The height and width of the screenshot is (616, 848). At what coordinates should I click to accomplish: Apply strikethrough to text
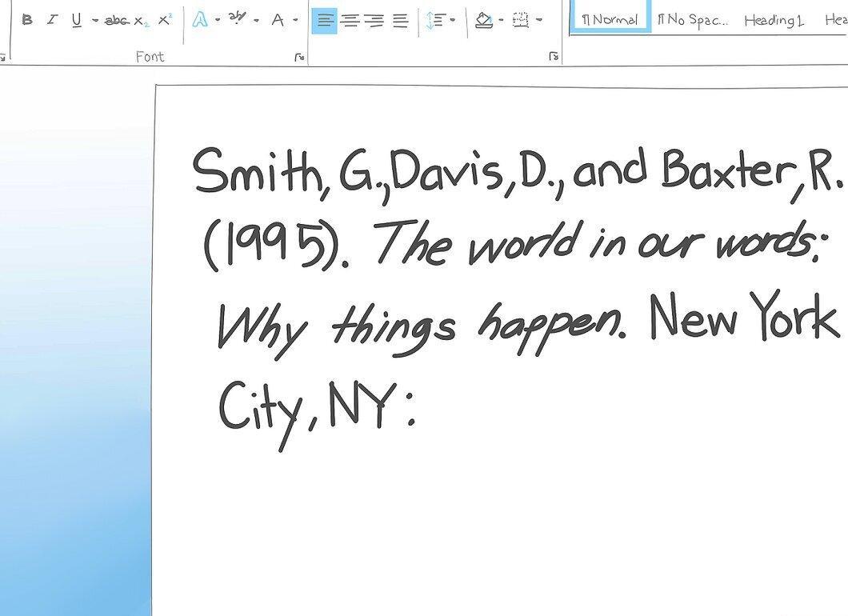click(x=117, y=21)
